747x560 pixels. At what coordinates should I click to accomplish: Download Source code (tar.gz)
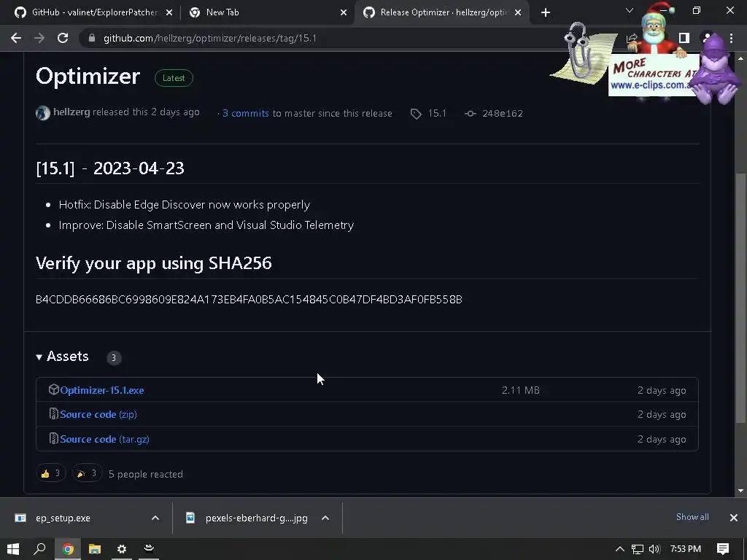pyautogui.click(x=104, y=439)
